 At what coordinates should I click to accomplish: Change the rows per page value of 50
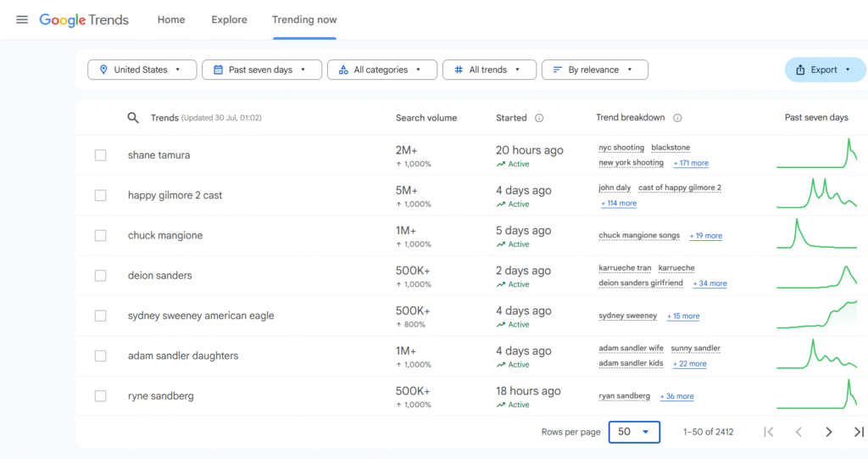tap(634, 432)
